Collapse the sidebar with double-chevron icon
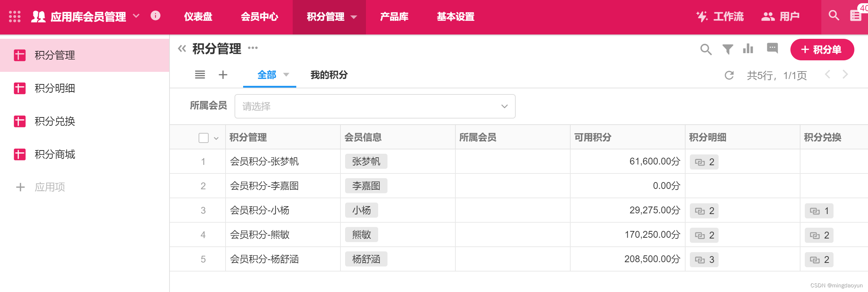868x292 pixels. click(182, 48)
